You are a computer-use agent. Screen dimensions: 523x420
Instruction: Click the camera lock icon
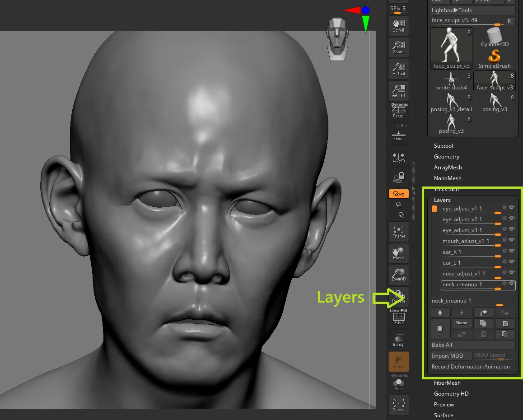(x=399, y=177)
